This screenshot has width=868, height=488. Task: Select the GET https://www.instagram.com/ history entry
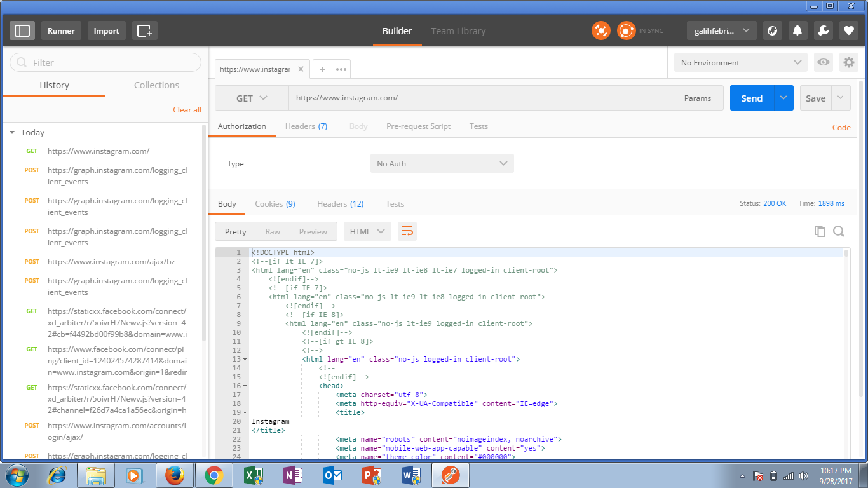[105, 151]
